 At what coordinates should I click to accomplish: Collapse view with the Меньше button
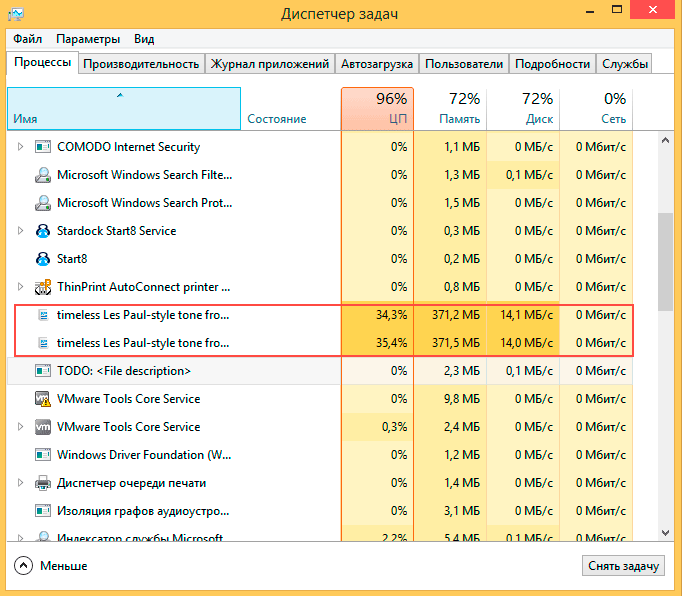52,566
